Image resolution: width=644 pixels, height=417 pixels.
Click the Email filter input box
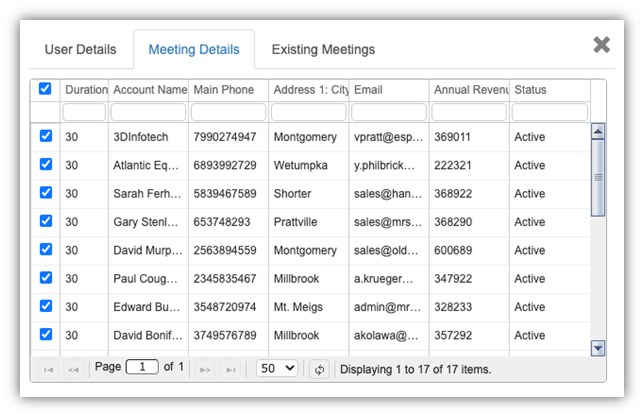pyautogui.click(x=389, y=112)
